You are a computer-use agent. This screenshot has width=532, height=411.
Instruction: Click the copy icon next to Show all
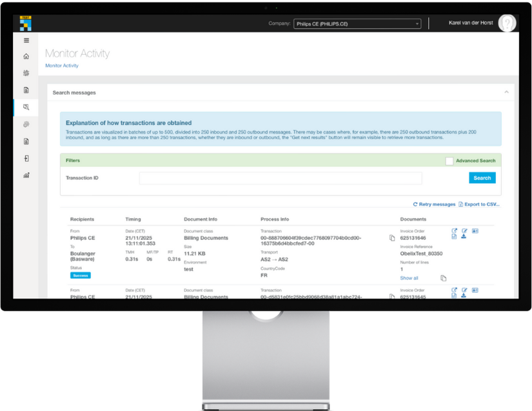[443, 277]
